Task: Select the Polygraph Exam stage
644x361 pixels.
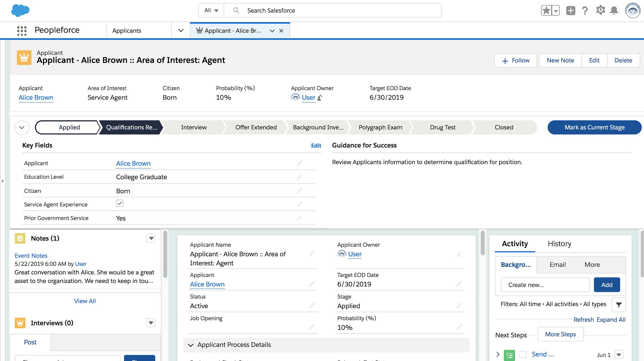Action: 380,127
